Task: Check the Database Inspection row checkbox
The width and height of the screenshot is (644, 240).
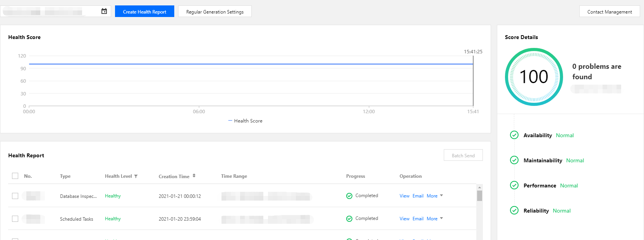Action: [x=15, y=196]
